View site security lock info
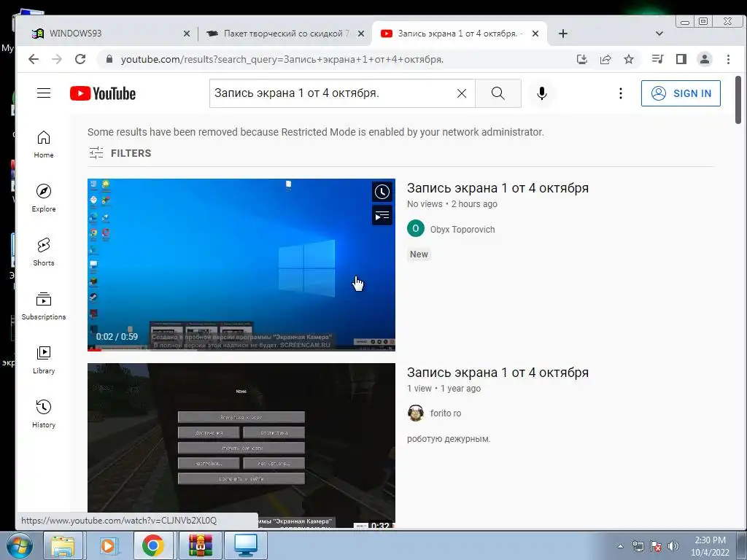This screenshot has width=747, height=560. (x=109, y=59)
